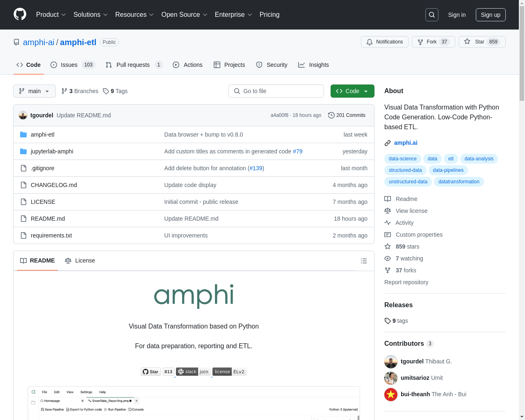
Task: Open the Outline list icon in README
Action: [x=363, y=261]
